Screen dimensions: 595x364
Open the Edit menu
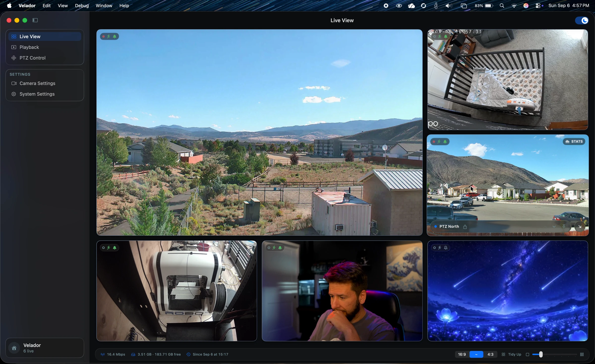(x=47, y=6)
